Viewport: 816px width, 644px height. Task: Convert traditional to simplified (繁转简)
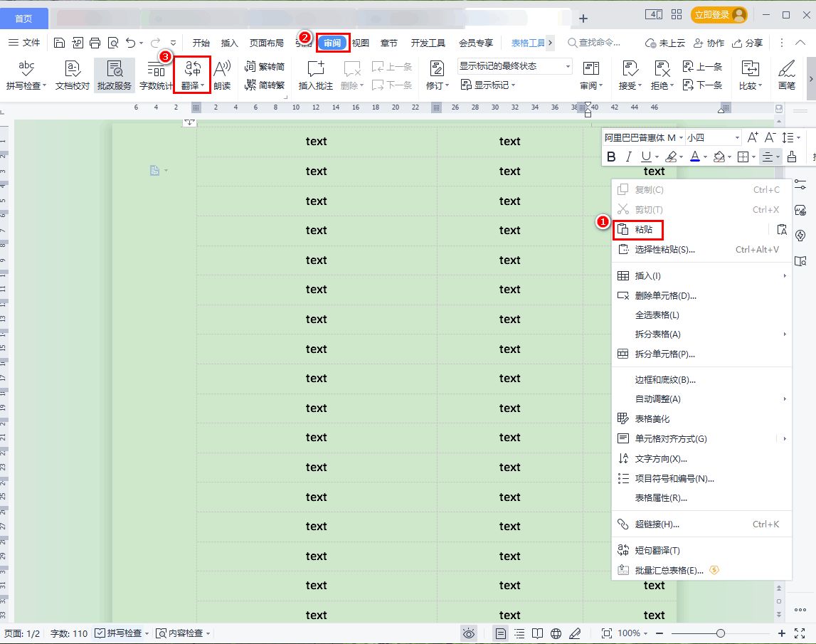pyautogui.click(x=265, y=67)
